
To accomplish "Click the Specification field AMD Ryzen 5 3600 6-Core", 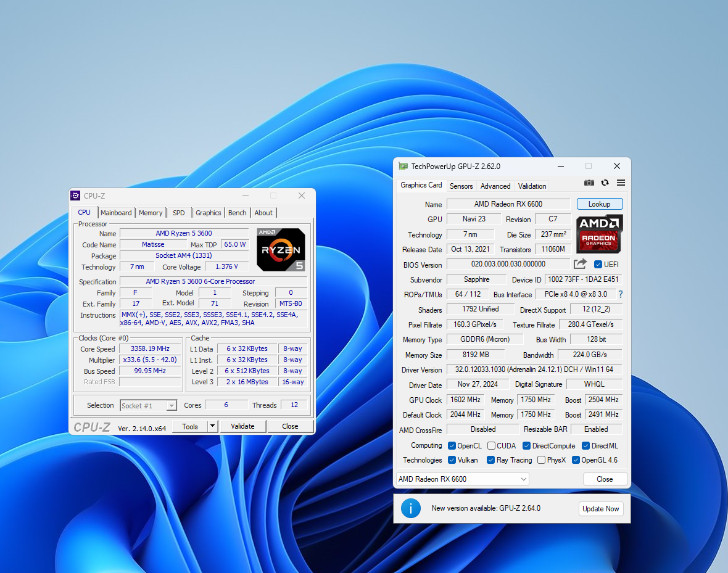I will point(213,281).
